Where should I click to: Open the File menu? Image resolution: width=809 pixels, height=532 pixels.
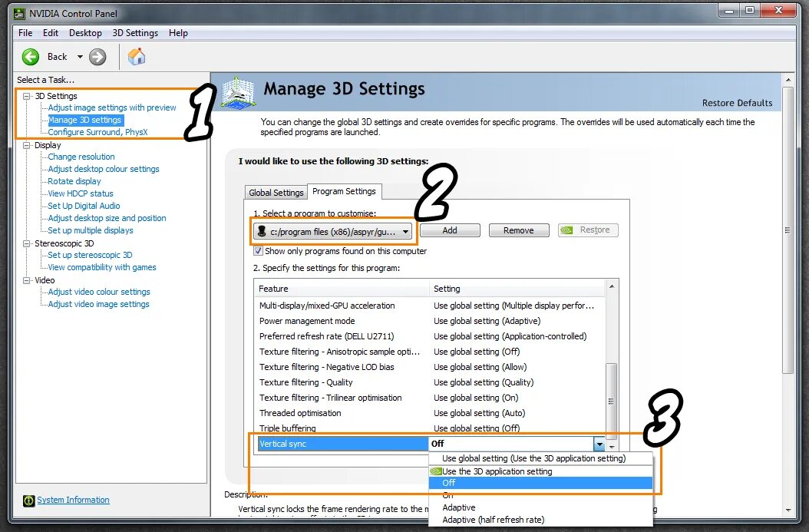[25, 33]
